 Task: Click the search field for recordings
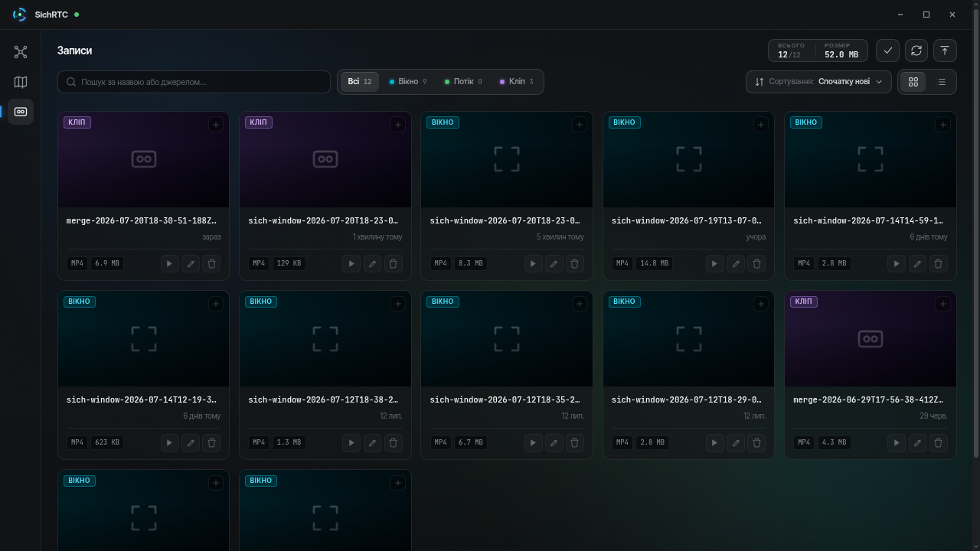pos(194,82)
